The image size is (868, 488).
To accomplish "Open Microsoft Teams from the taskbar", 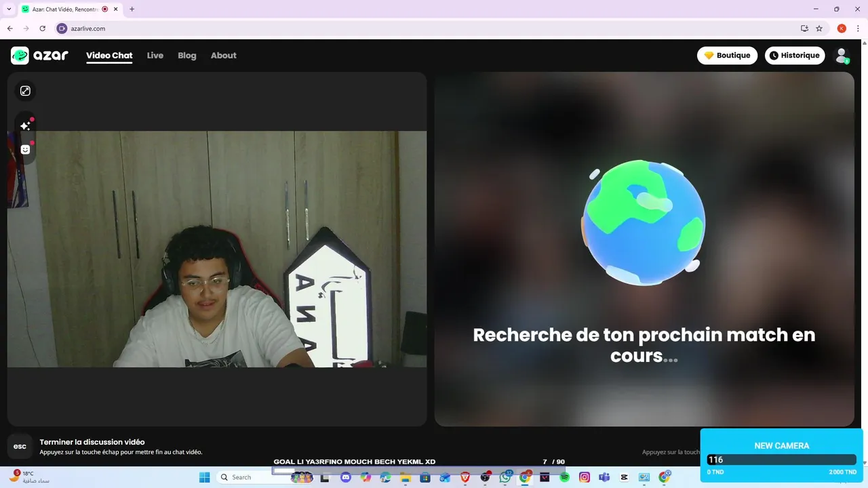I will click(x=604, y=477).
